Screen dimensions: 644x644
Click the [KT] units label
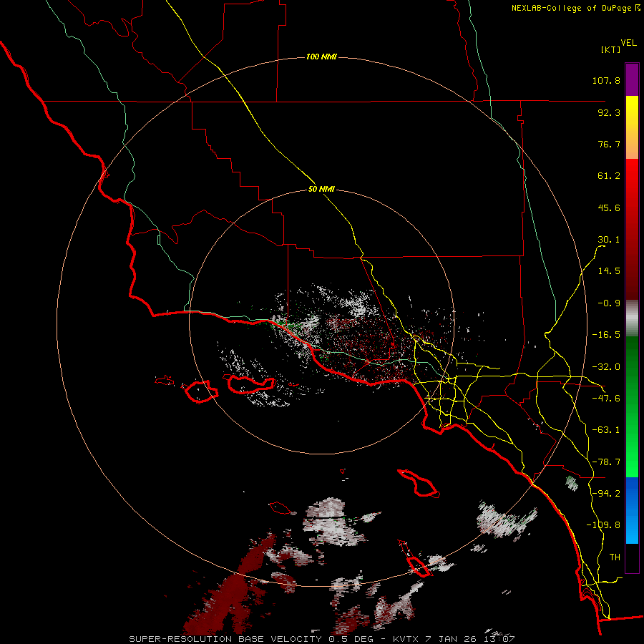tap(610, 49)
